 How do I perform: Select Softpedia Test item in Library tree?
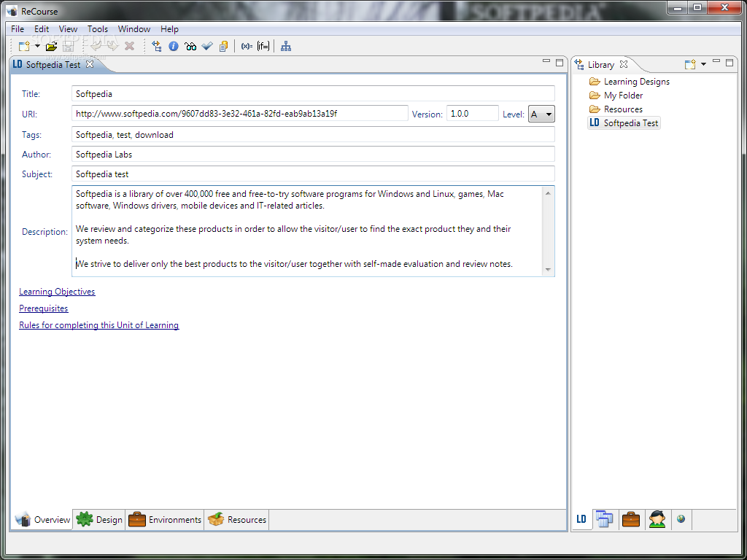pyautogui.click(x=624, y=122)
